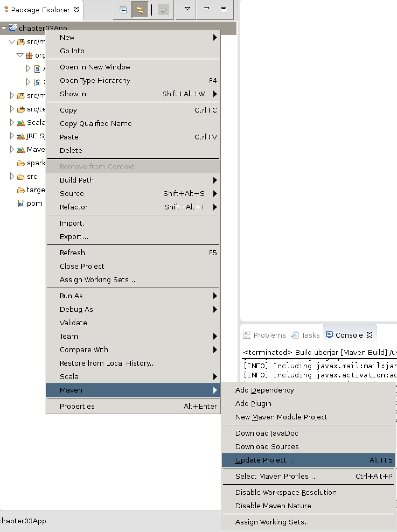Expand the Scala library container
Viewport: 397px width, 532px height.
[12, 122]
